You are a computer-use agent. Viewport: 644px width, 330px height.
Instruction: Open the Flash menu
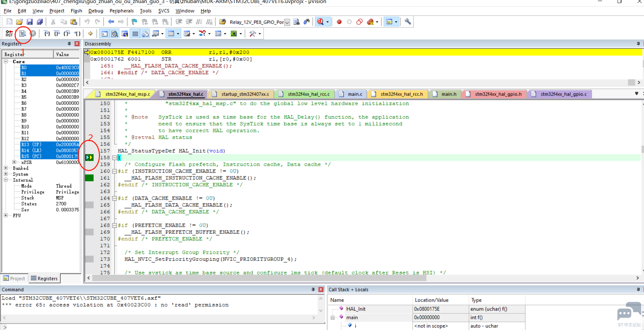[x=76, y=11]
